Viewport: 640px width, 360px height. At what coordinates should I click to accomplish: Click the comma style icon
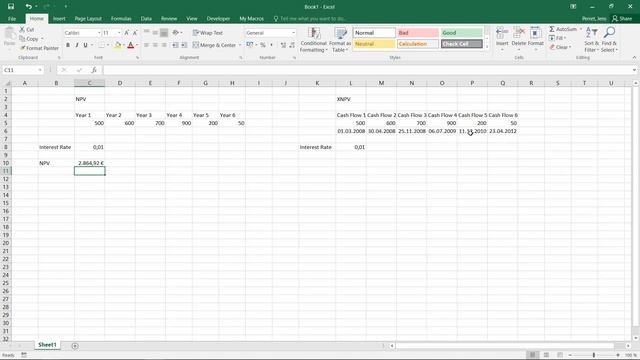click(x=271, y=45)
